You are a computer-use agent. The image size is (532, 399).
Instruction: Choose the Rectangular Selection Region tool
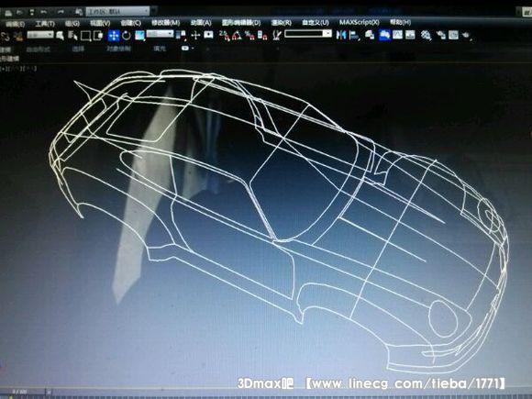point(85,36)
